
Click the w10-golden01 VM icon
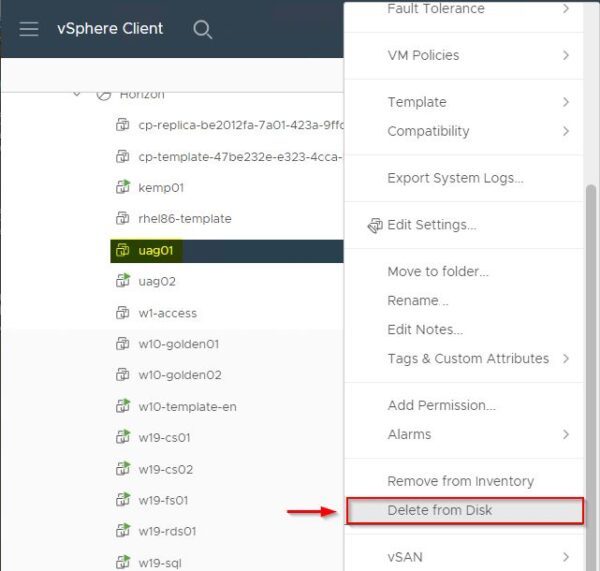coord(122,344)
